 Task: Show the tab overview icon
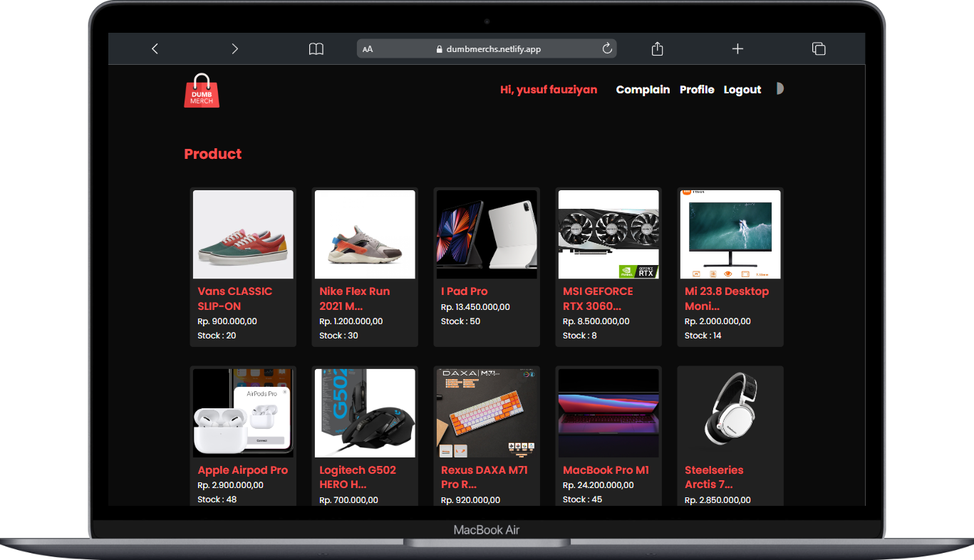(819, 49)
